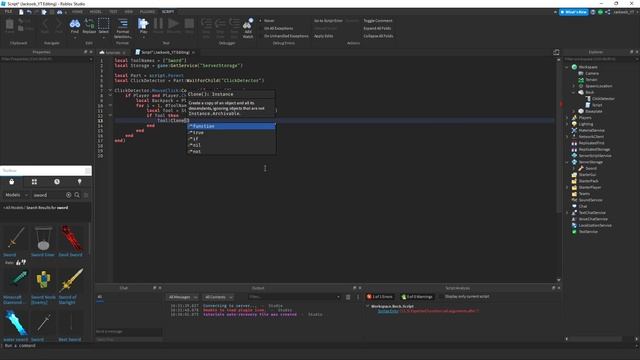Image resolution: width=640 pixels, height=360 pixels.
Task: Select Teams in Explorer
Action: 584,193
